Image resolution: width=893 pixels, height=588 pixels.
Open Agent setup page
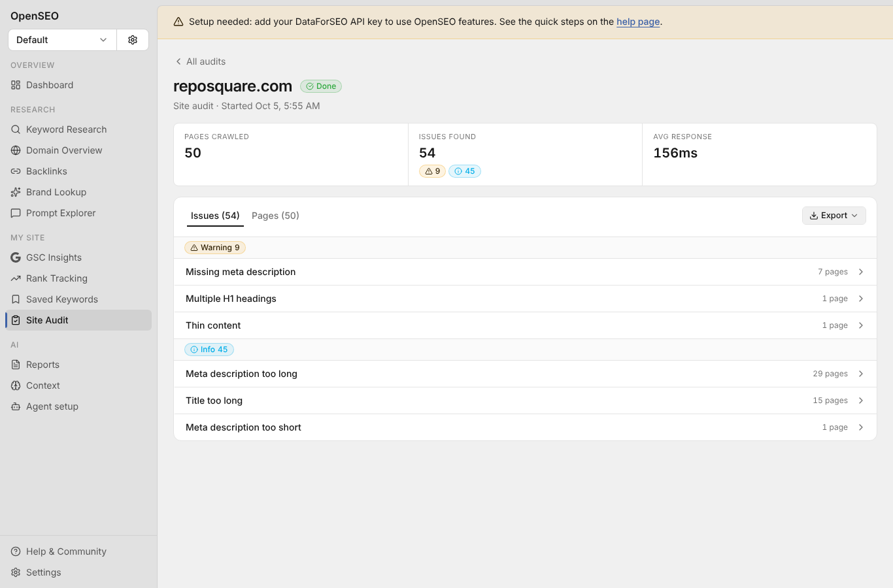pos(78,406)
